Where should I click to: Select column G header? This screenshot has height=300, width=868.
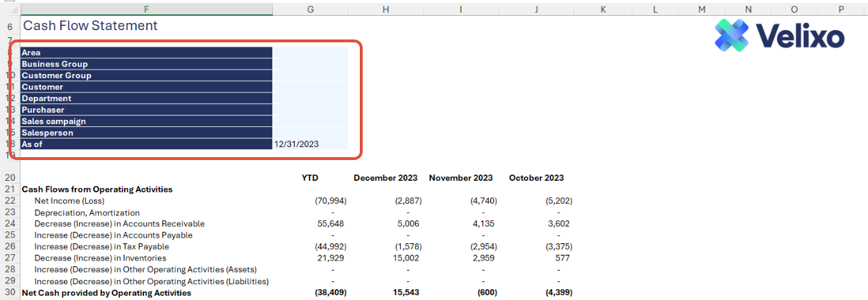310,9
